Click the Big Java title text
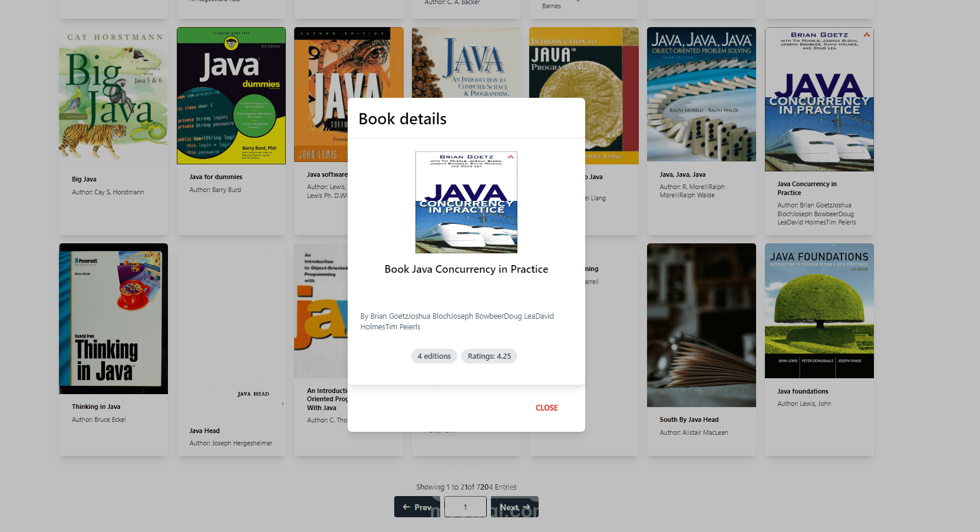980x532 pixels. coord(84,179)
